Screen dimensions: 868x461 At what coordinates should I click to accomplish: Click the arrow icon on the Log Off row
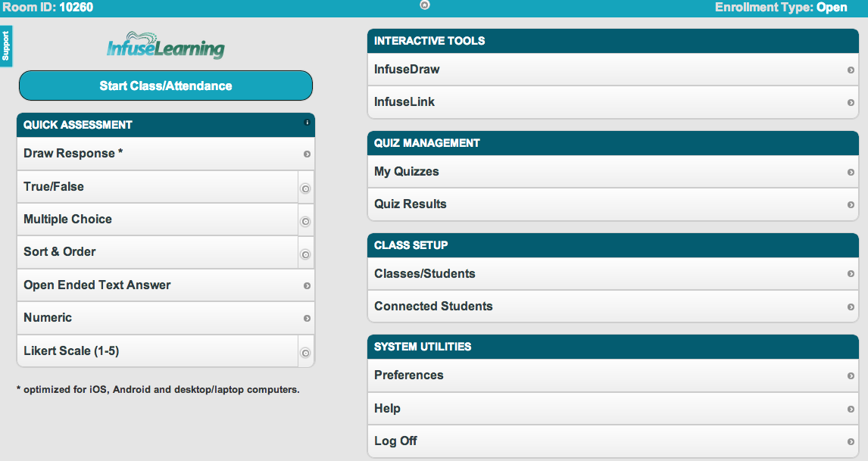coord(851,441)
